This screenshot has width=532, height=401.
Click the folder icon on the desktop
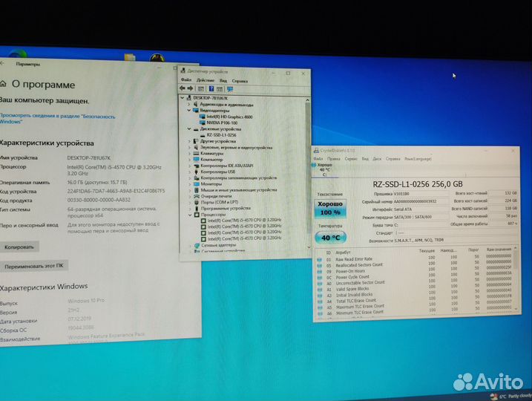click(130, 57)
